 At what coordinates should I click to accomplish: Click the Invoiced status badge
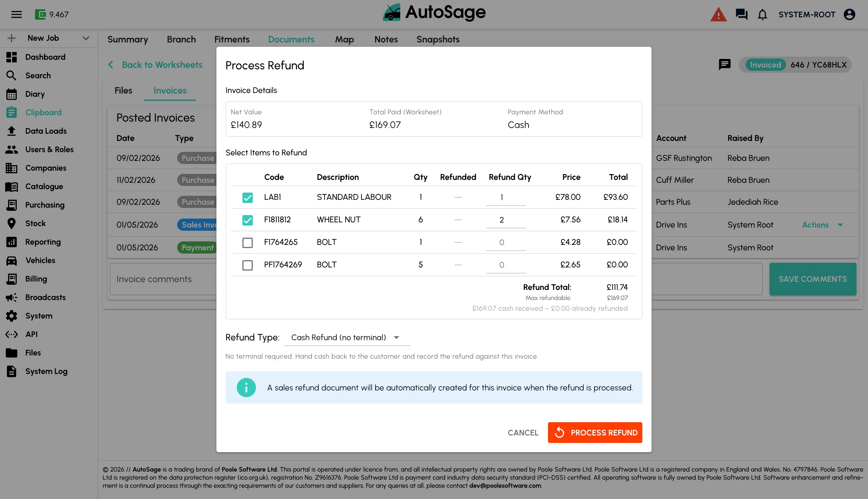[765, 64]
